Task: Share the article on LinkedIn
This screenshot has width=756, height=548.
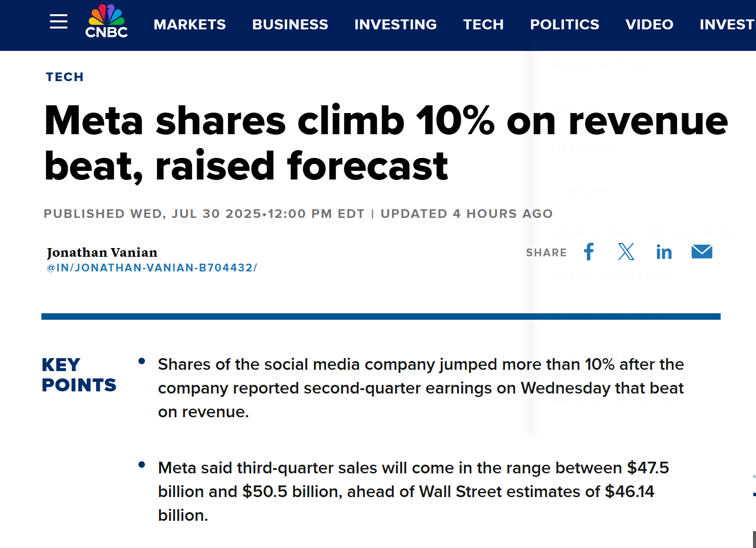Action: (x=664, y=252)
